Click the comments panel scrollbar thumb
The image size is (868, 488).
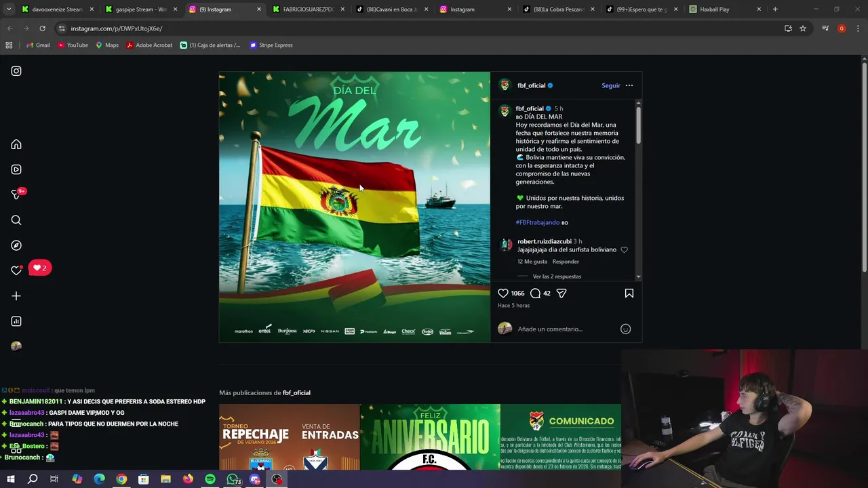(x=638, y=125)
